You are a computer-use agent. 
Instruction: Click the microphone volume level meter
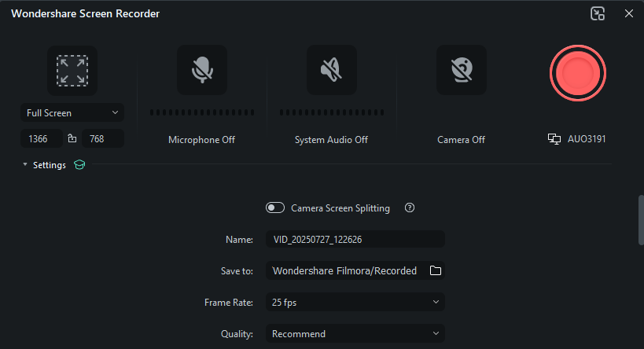(x=202, y=112)
